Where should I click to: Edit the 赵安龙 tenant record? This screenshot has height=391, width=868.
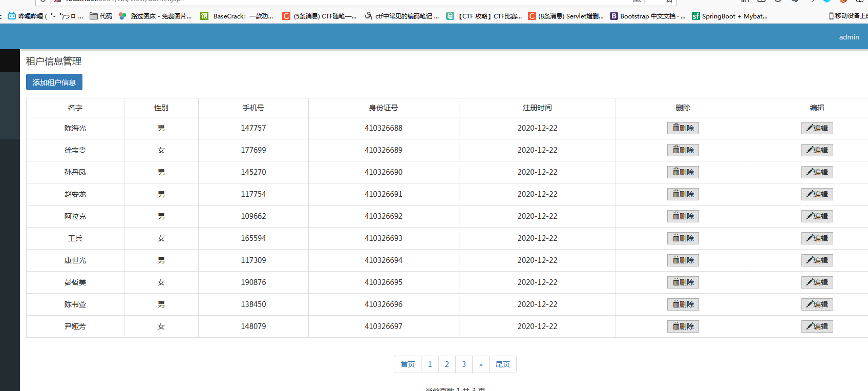[x=817, y=194]
